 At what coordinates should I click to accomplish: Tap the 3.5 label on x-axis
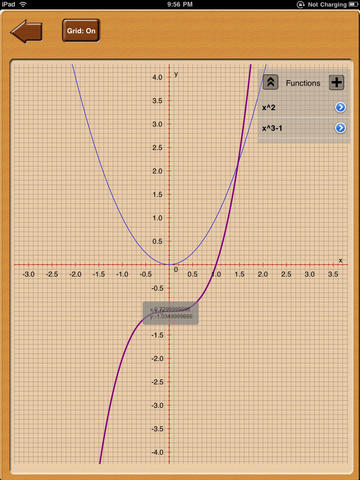click(x=333, y=274)
